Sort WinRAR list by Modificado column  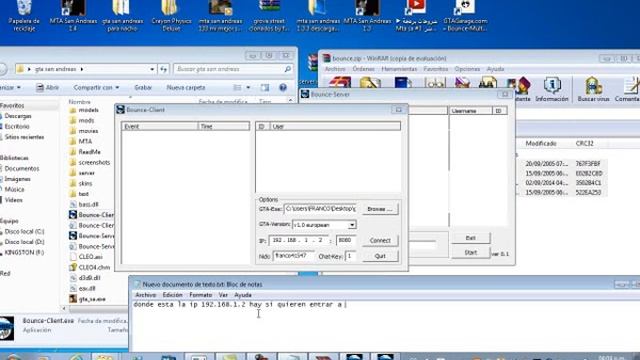[x=541, y=143]
